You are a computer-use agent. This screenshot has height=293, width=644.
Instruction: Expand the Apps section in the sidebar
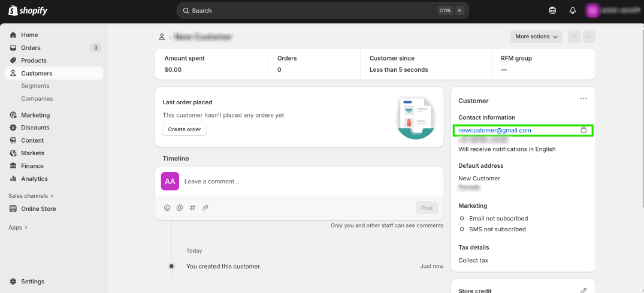18,228
